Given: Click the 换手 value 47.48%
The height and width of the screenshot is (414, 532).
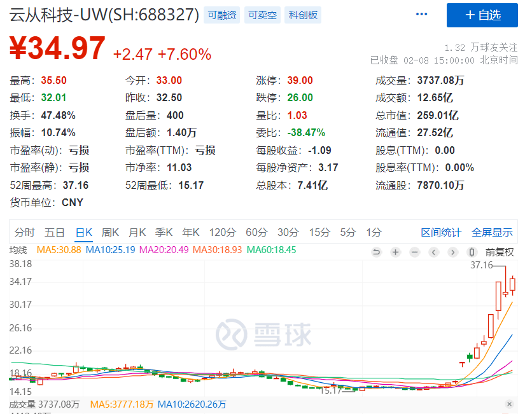Looking at the screenshot, I should (58, 115).
